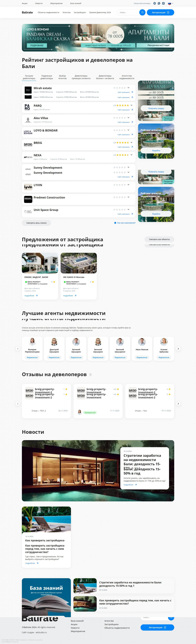Viewport: 196px width, 644px height.
Task: Click arrow icon next to ENGWI card's подробнее
Action: 37,295
